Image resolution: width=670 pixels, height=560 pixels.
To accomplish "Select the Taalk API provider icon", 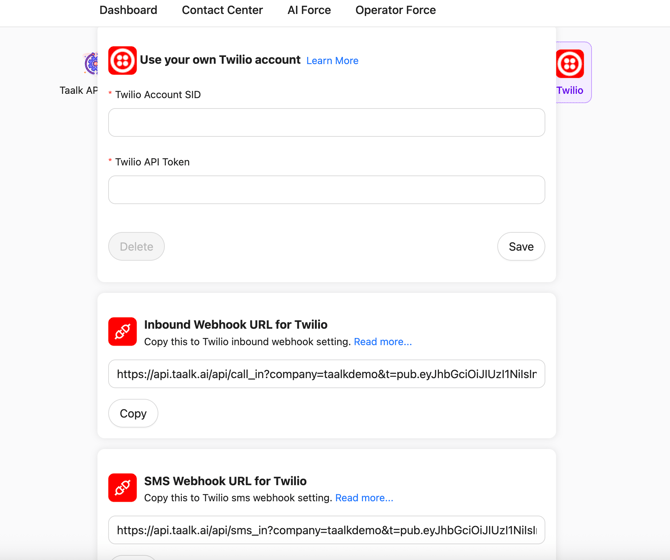I will (x=91, y=64).
